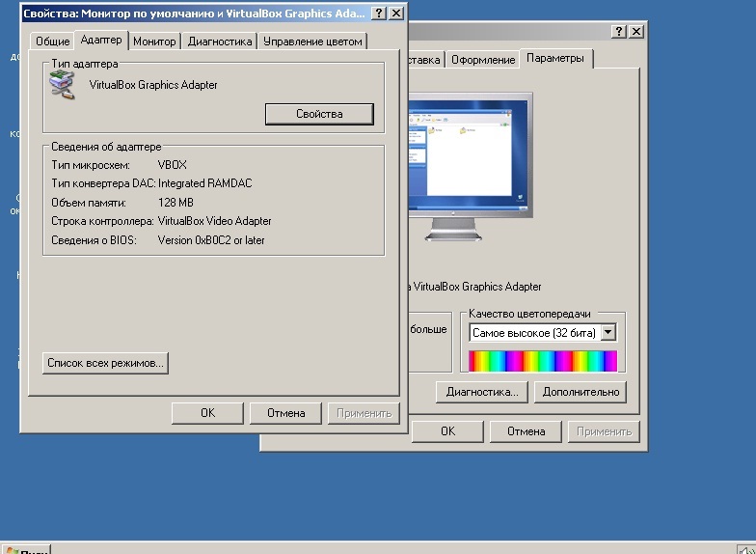Select the Параметры tab in display properties
756x554 pixels.
pyautogui.click(x=555, y=58)
